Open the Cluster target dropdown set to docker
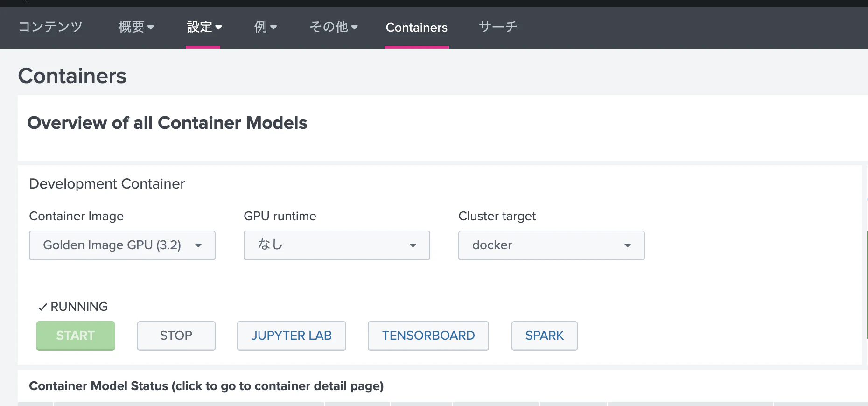This screenshot has height=406, width=868. point(551,245)
